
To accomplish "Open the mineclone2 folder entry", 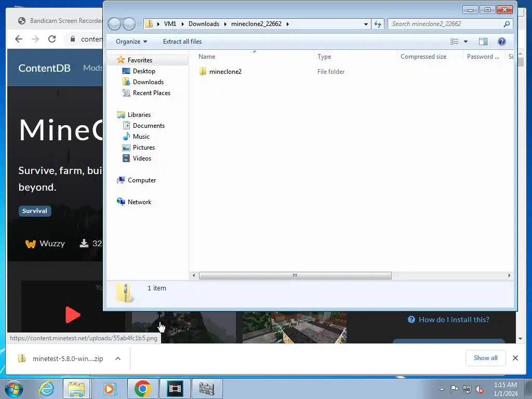I will point(225,72).
